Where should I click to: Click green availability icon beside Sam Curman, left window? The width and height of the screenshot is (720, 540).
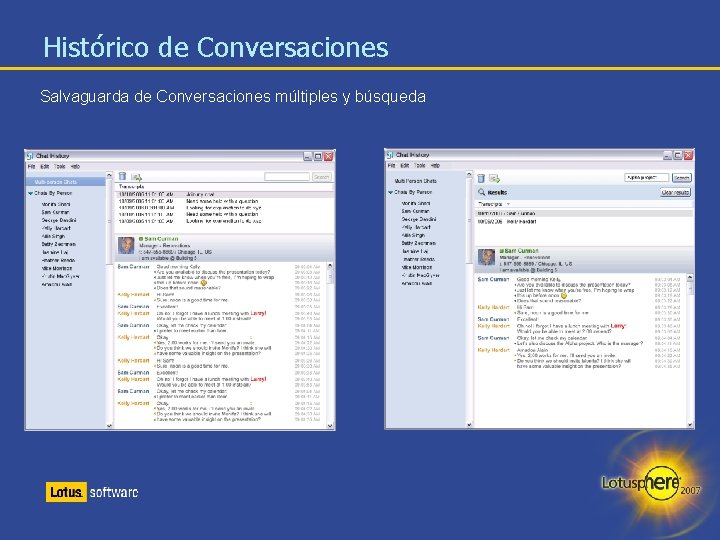(141, 239)
